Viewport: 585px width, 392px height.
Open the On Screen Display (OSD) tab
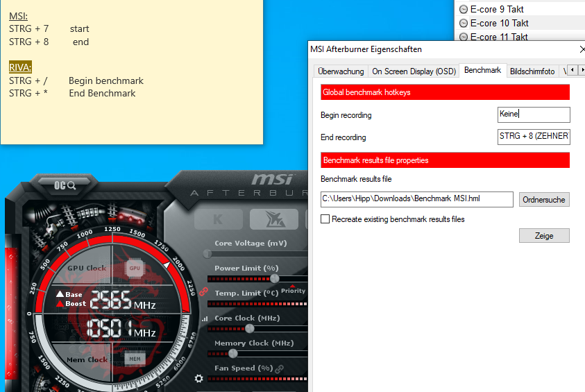coord(414,71)
